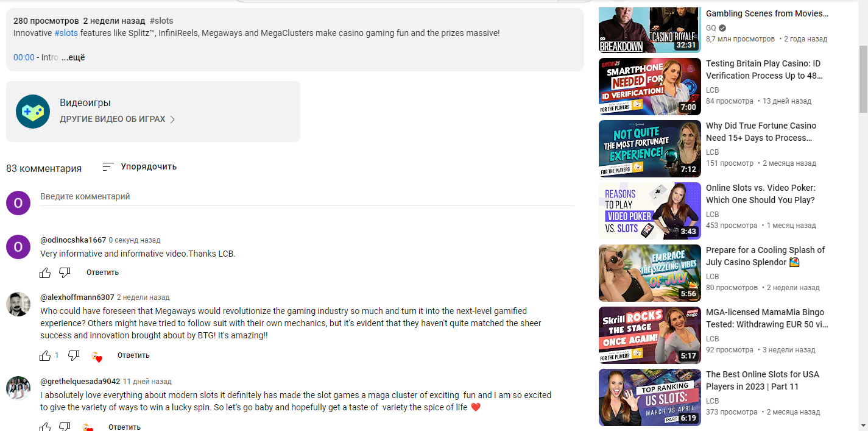Screen dimensions: 868x431
Task: Open ДРУГИЕ ВИДЕО ОБ ИГРАХ chevron link
Action: (118, 119)
